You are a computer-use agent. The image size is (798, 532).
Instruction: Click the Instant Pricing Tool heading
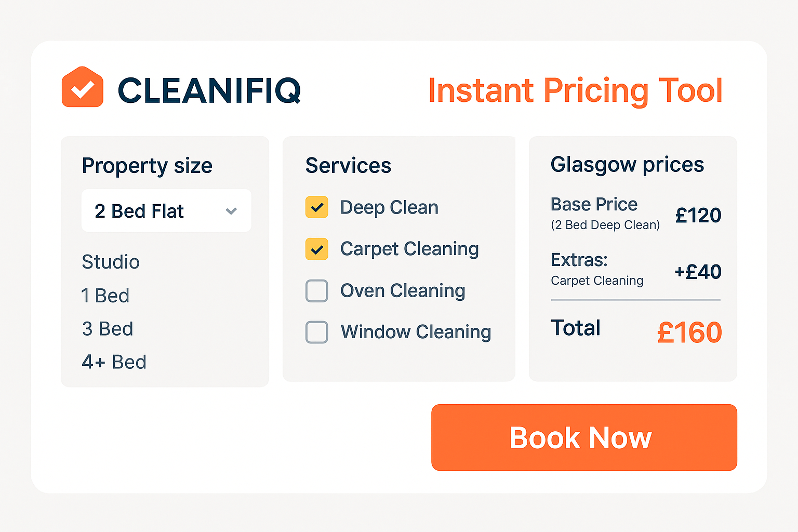[575, 90]
